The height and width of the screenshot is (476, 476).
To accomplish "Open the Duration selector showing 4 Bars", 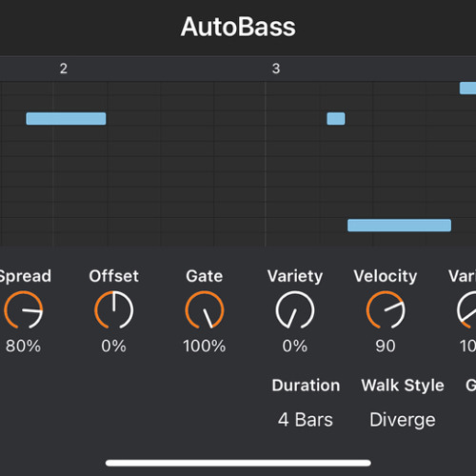I will pos(306,420).
